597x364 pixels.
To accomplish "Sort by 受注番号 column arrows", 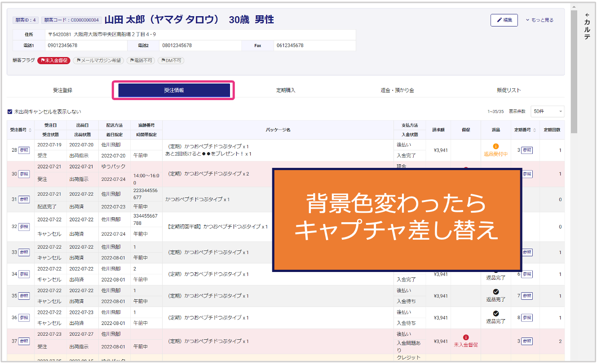I will (30, 130).
